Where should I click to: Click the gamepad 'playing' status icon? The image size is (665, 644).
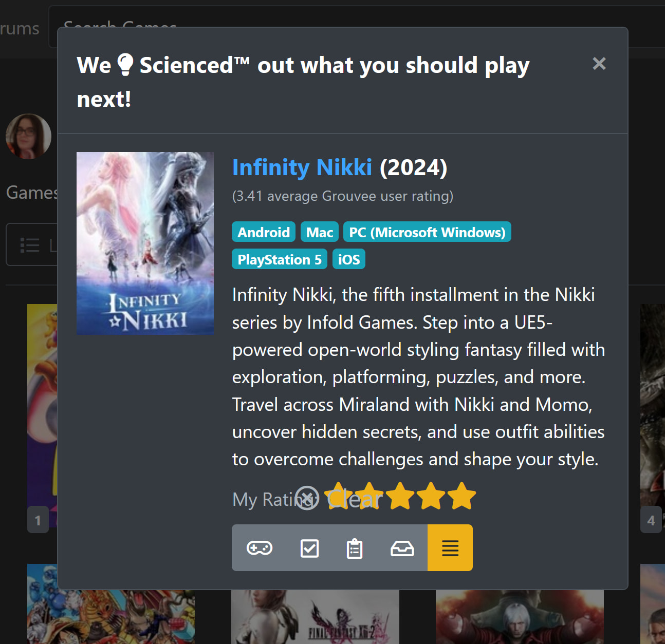[260, 548]
